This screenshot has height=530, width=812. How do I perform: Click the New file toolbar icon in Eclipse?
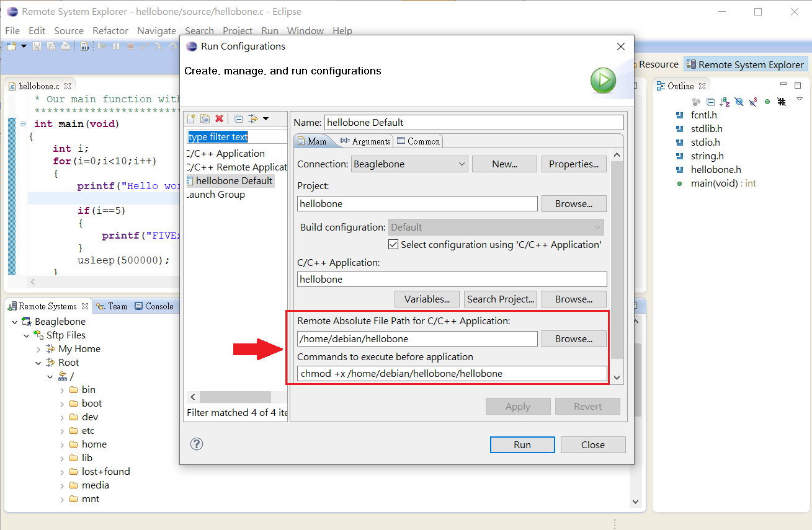click(x=12, y=46)
